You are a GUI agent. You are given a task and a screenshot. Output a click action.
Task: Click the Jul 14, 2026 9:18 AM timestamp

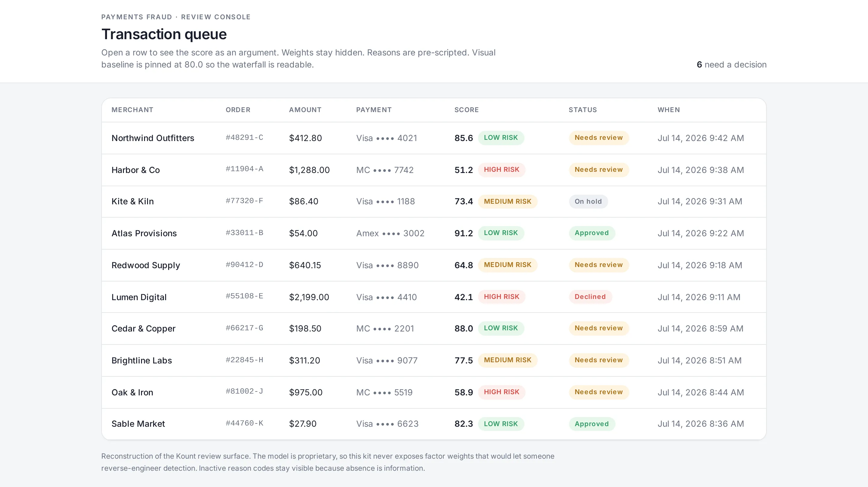pyautogui.click(x=700, y=265)
